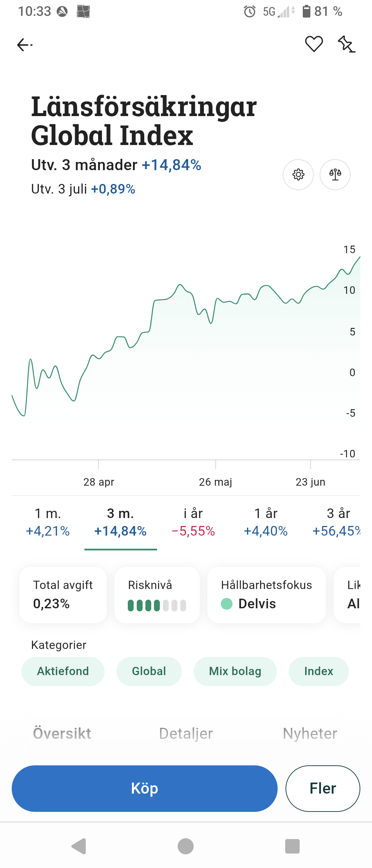The height and width of the screenshot is (868, 372).
Task: Open the Aktiefond category chip
Action: 63,671
